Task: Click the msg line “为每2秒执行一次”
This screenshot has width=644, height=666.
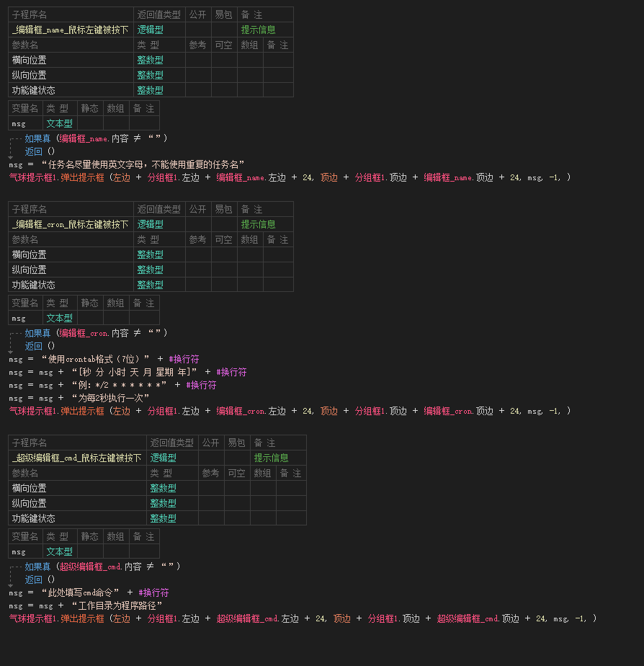Action: [x=79, y=398]
